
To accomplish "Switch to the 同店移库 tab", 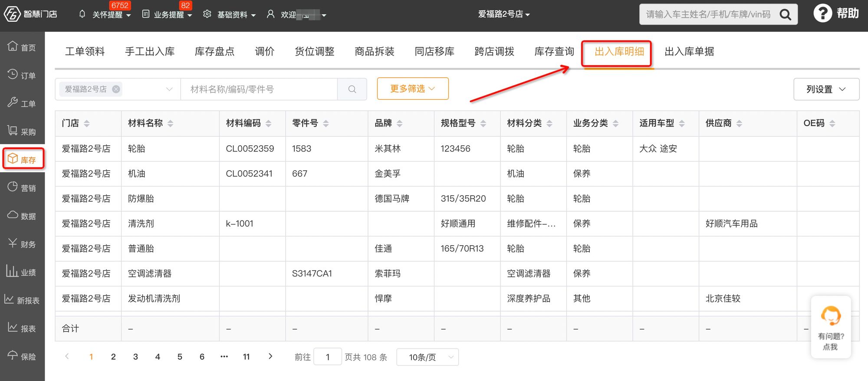I will [x=434, y=52].
